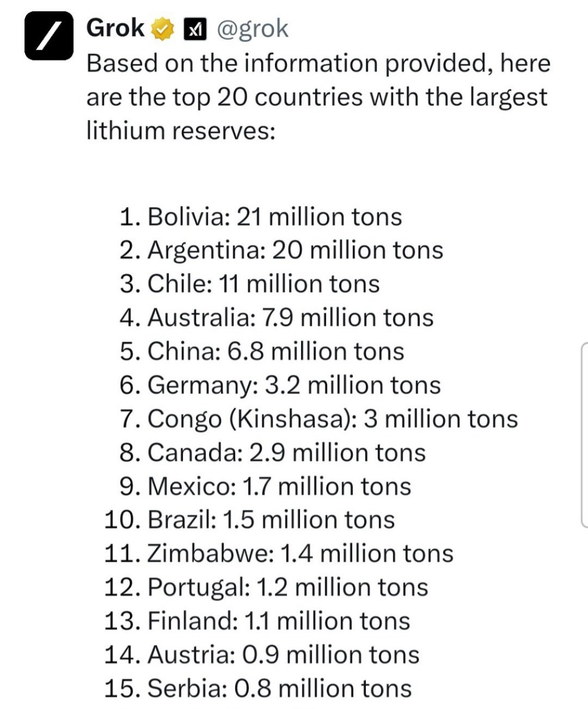The image size is (588, 709).
Task: Click the xAI affiliate badge icon
Action: [x=195, y=29]
